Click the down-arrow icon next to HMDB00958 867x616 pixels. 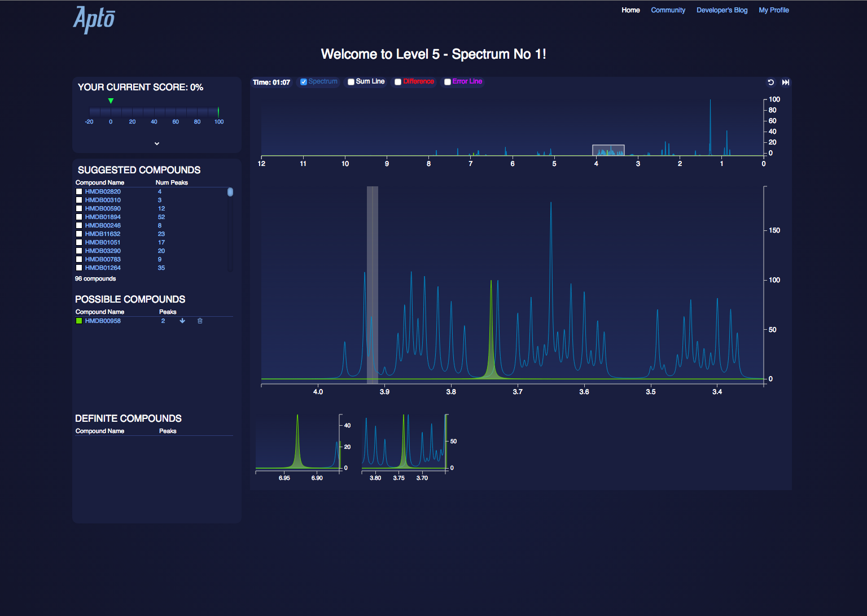(x=182, y=321)
